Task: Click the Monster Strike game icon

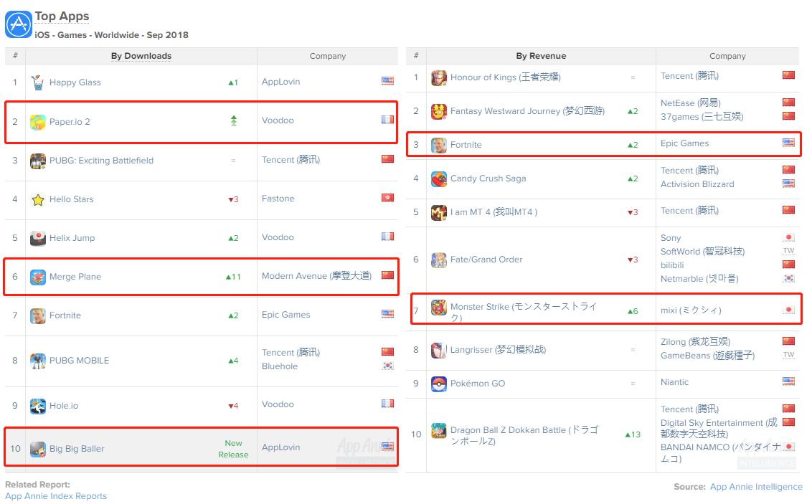Action: click(x=438, y=307)
